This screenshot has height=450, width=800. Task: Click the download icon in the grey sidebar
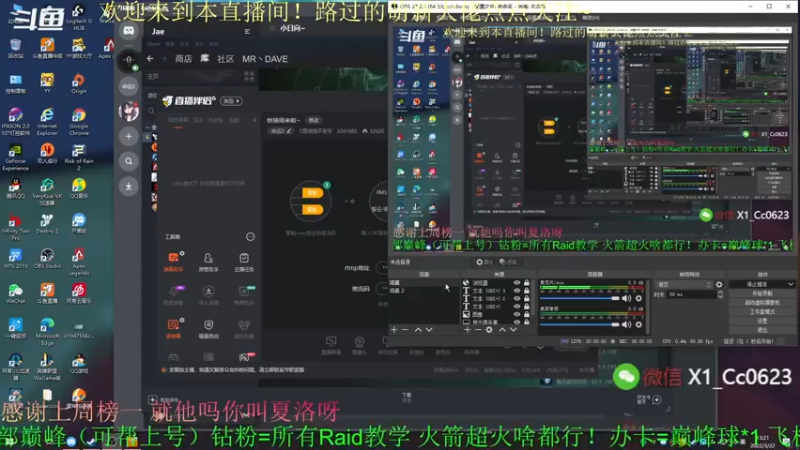pos(129,186)
